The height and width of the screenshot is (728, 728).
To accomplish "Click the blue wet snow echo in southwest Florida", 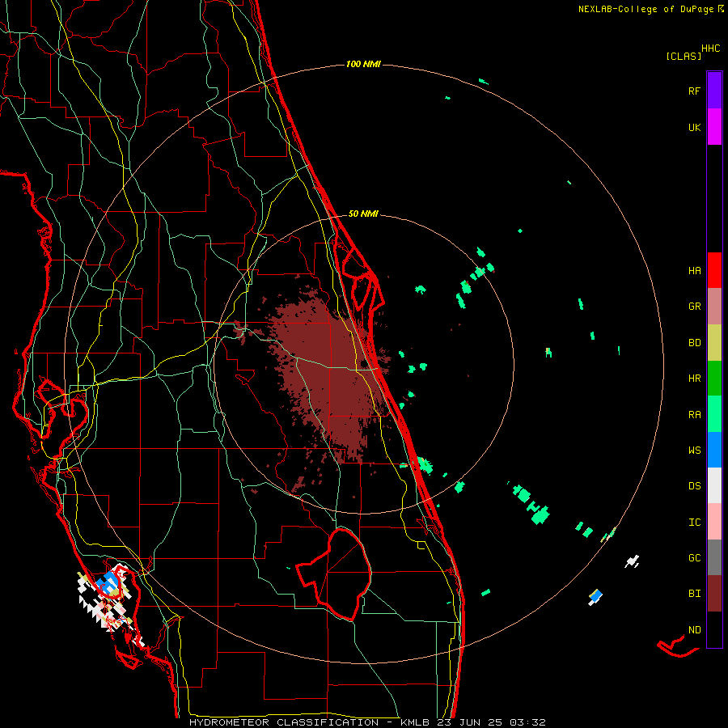I will pos(109,582).
